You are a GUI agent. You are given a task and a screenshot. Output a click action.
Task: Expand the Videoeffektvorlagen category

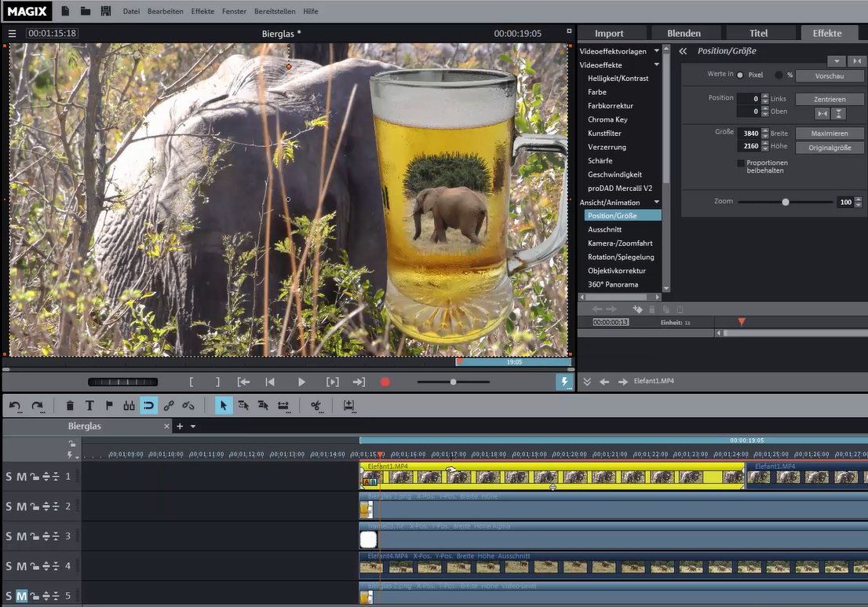click(657, 52)
